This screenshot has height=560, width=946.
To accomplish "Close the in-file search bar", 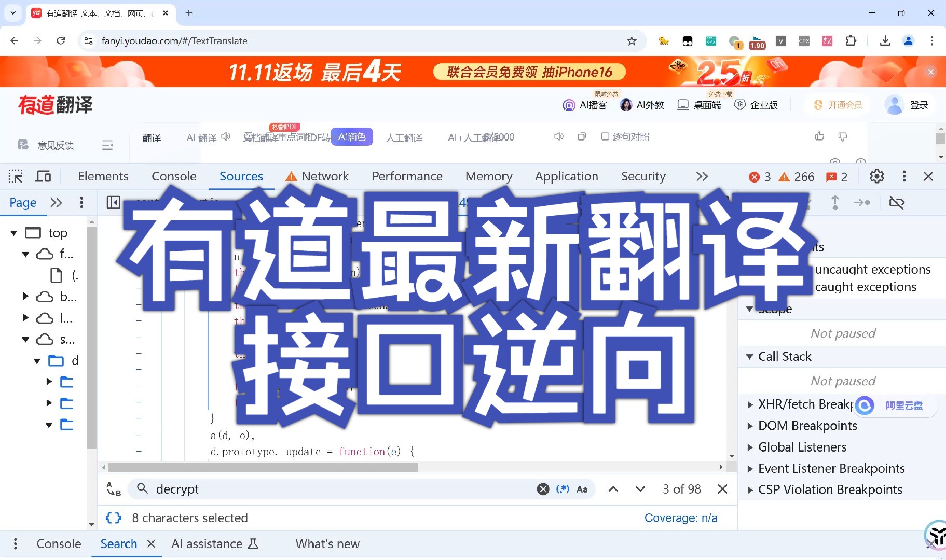I will pyautogui.click(x=722, y=489).
